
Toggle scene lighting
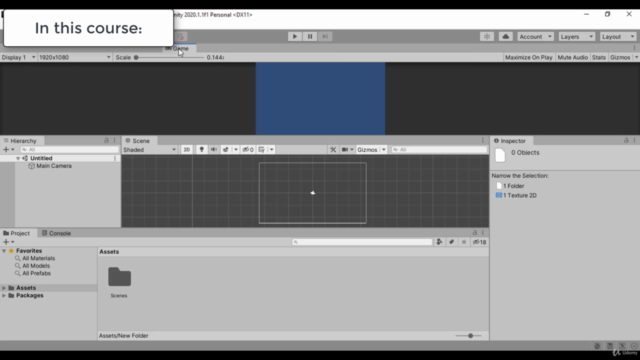coord(201,149)
